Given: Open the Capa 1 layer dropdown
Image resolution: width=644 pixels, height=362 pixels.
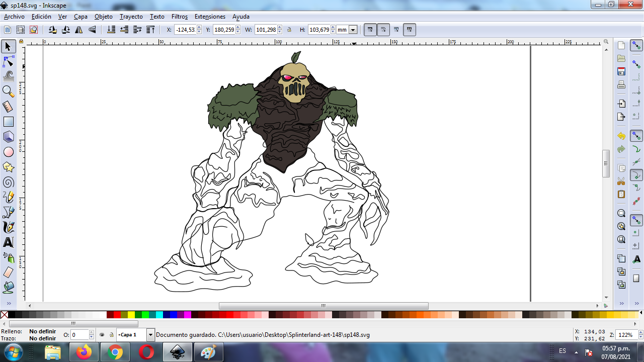Looking at the screenshot, I should coord(150,334).
